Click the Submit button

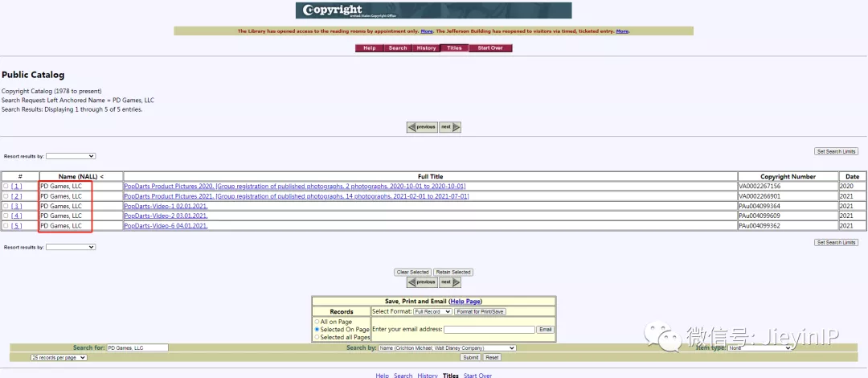pyautogui.click(x=470, y=358)
